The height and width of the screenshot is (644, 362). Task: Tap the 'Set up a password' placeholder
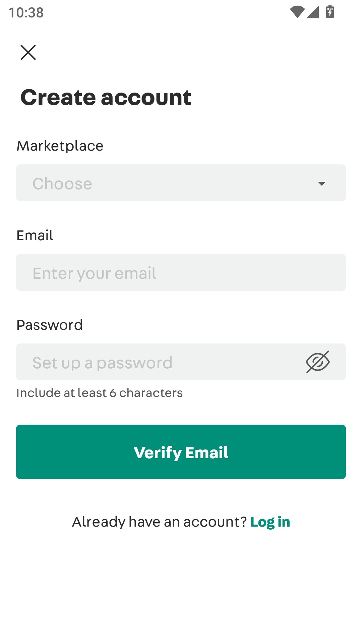point(102,363)
